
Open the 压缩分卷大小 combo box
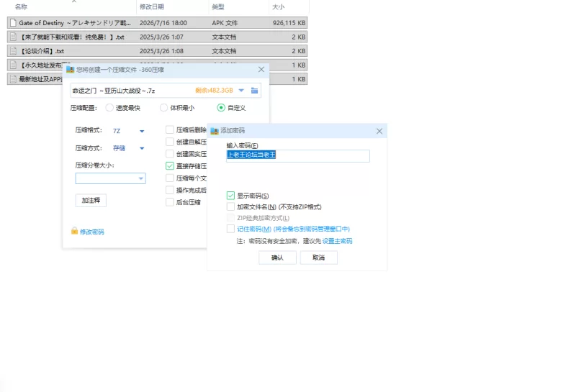(x=111, y=178)
